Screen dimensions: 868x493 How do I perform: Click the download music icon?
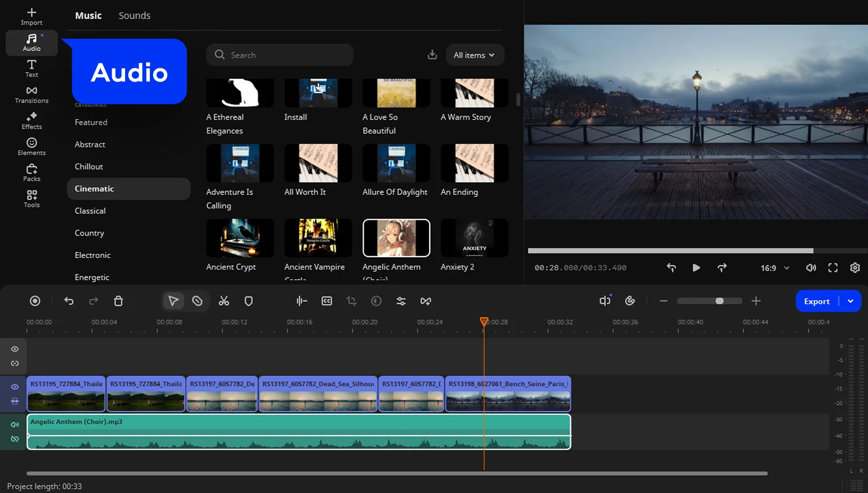click(x=432, y=55)
